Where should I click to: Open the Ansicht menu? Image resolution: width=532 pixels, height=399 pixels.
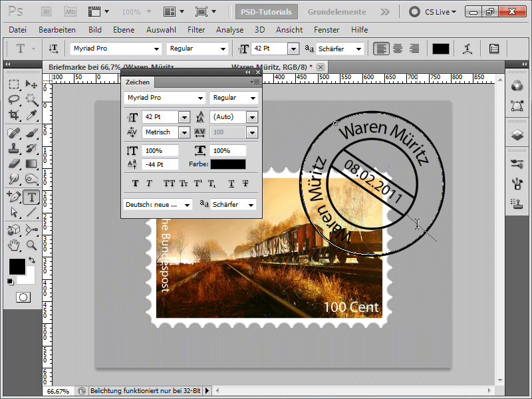(x=289, y=30)
